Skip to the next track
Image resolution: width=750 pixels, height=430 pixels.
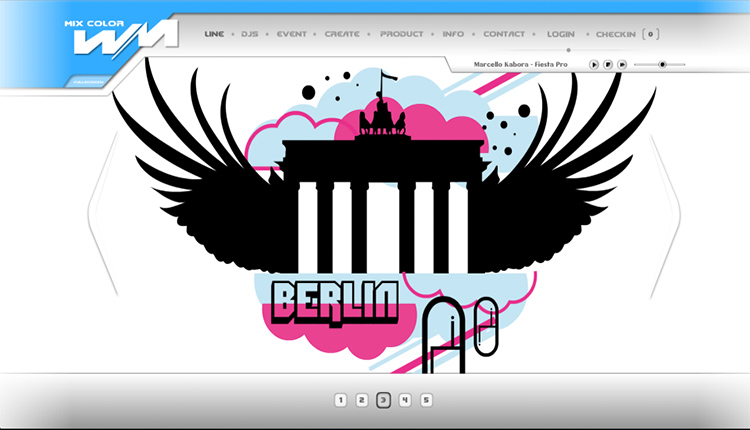pos(622,64)
